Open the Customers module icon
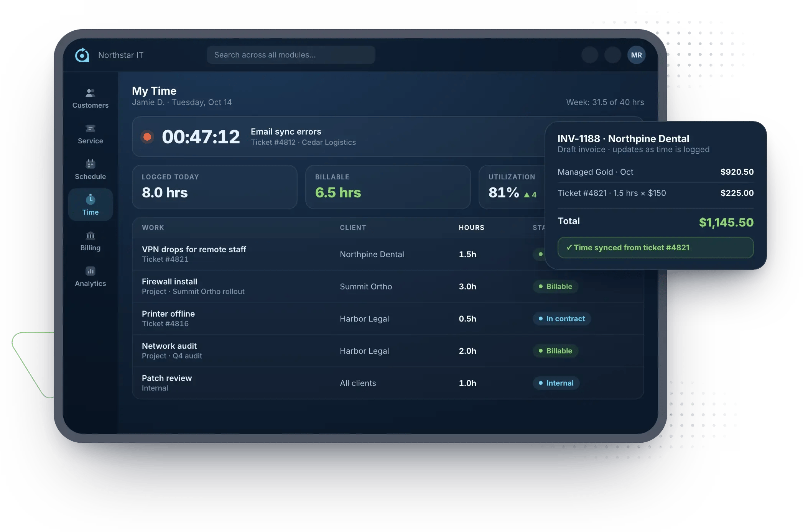Screen dimensions: 803x532 91,93
